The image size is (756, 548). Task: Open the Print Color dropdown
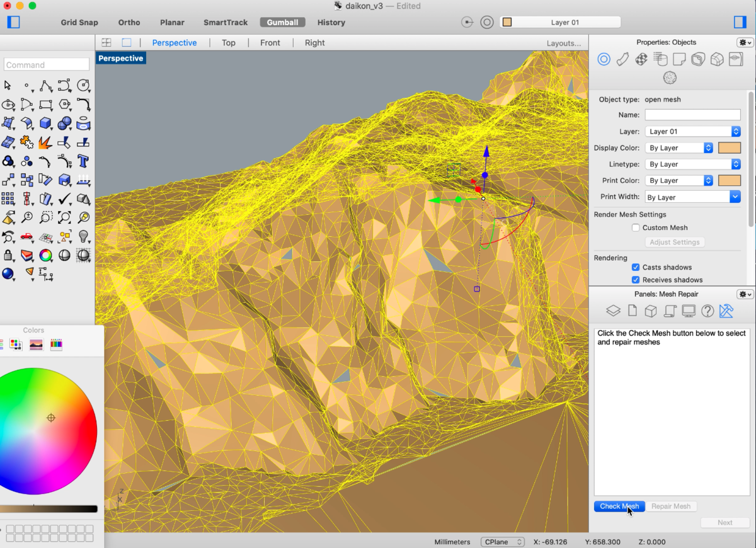click(x=679, y=181)
